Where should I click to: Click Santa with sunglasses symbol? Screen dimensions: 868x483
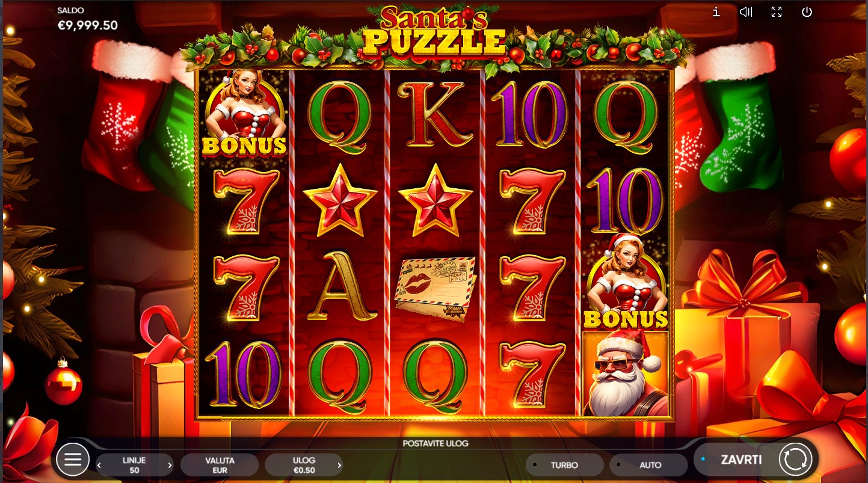[x=626, y=373]
